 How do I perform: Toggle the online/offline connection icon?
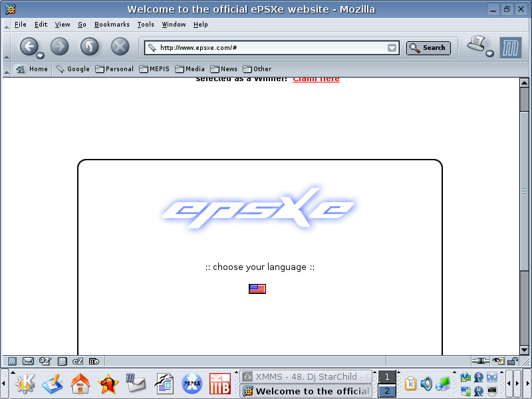coord(480,361)
